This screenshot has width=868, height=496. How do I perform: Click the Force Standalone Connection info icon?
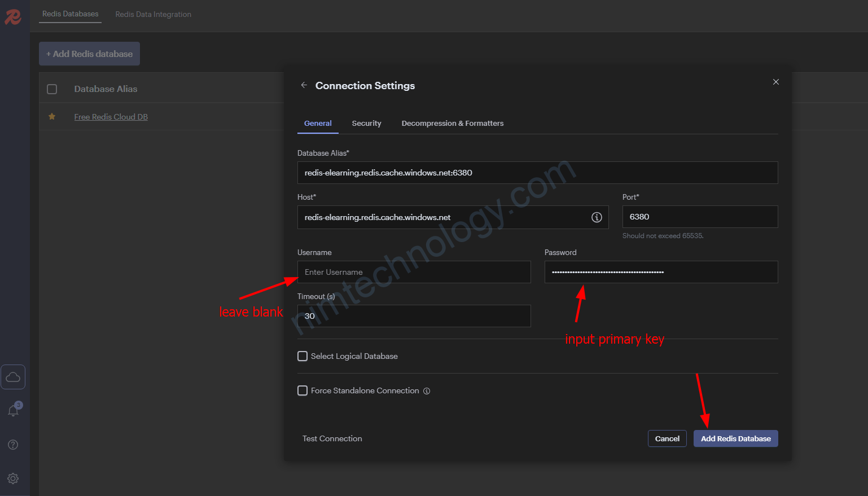(x=427, y=391)
